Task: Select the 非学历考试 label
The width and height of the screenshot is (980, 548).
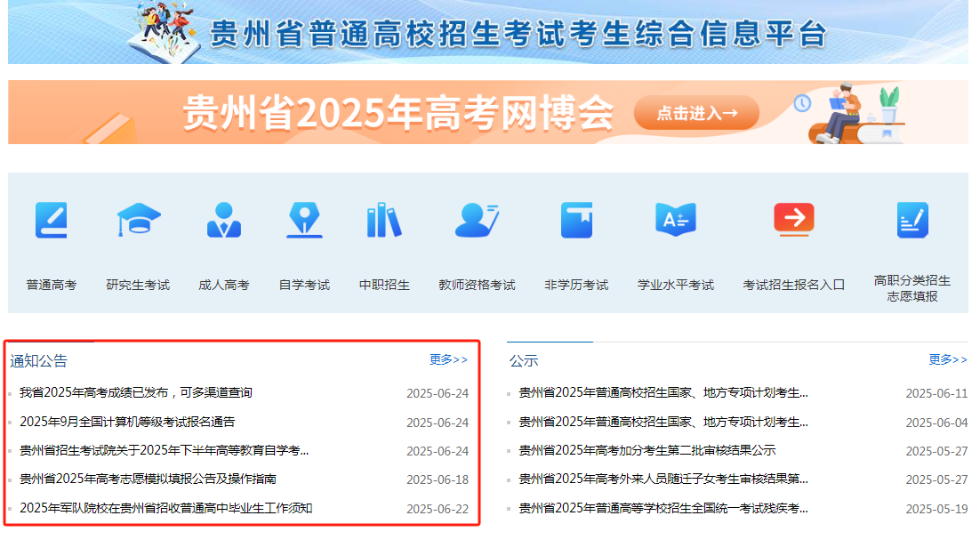Action: click(576, 286)
